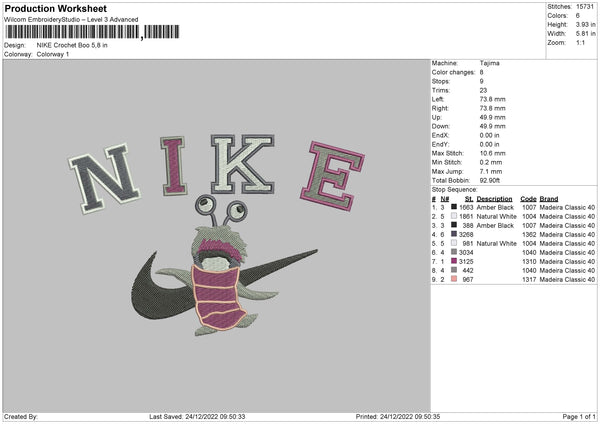Click the Height value 3.93 in
The image size is (600, 424).
pyautogui.click(x=585, y=24)
